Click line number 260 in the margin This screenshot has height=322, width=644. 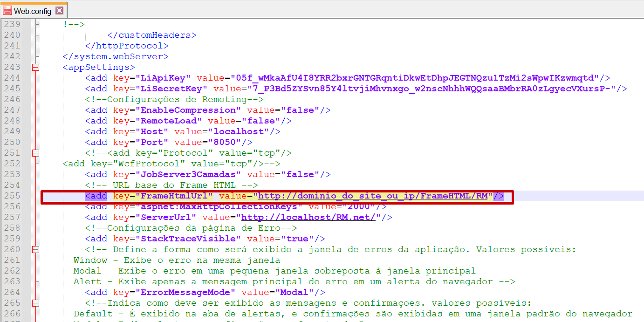pos(12,249)
